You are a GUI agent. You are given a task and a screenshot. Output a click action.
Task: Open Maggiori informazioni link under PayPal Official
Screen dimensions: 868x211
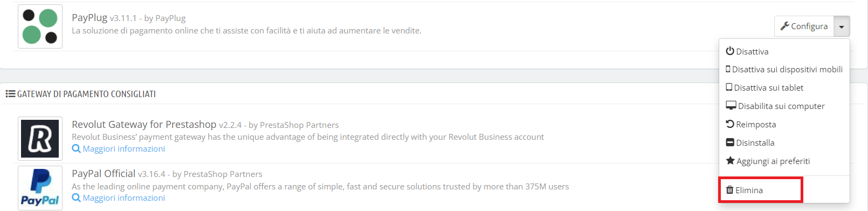(124, 198)
